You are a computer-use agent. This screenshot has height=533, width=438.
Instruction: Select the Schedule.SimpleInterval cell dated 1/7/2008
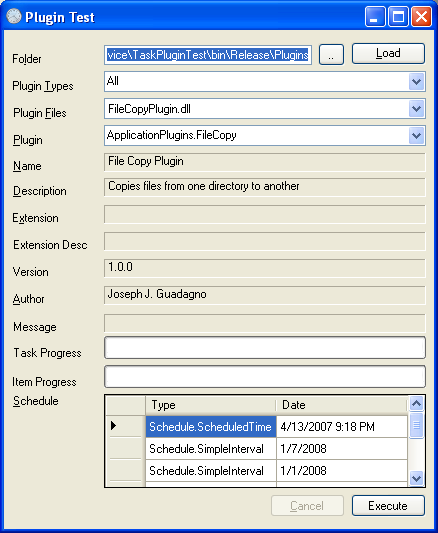tap(211, 449)
